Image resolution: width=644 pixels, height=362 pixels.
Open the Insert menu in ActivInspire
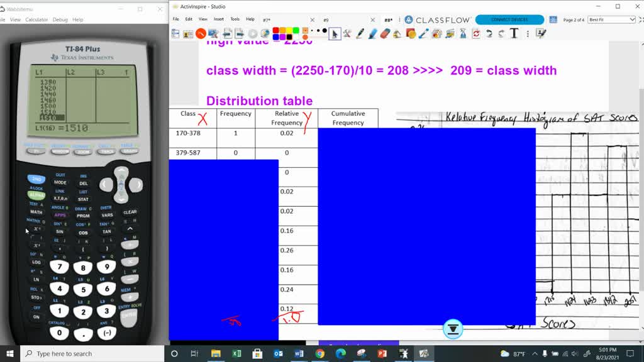[218, 19]
